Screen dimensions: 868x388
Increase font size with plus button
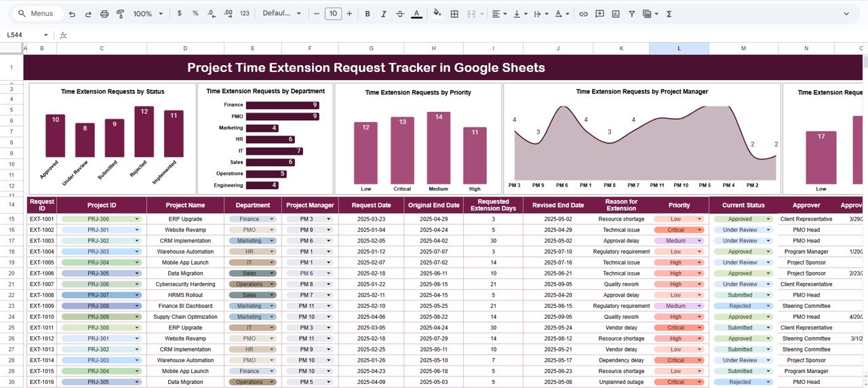click(x=349, y=14)
